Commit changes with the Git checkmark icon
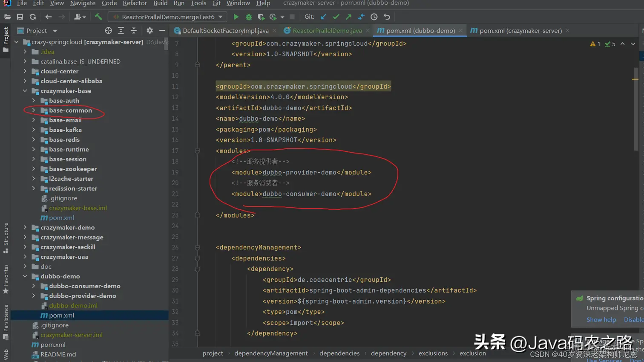The width and height of the screenshot is (644, 362). coord(336,17)
